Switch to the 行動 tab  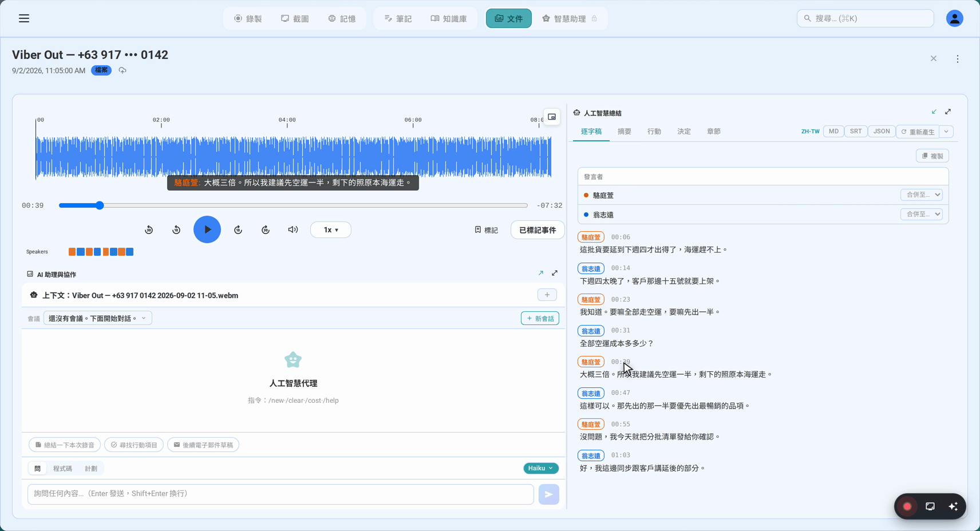pyautogui.click(x=654, y=132)
